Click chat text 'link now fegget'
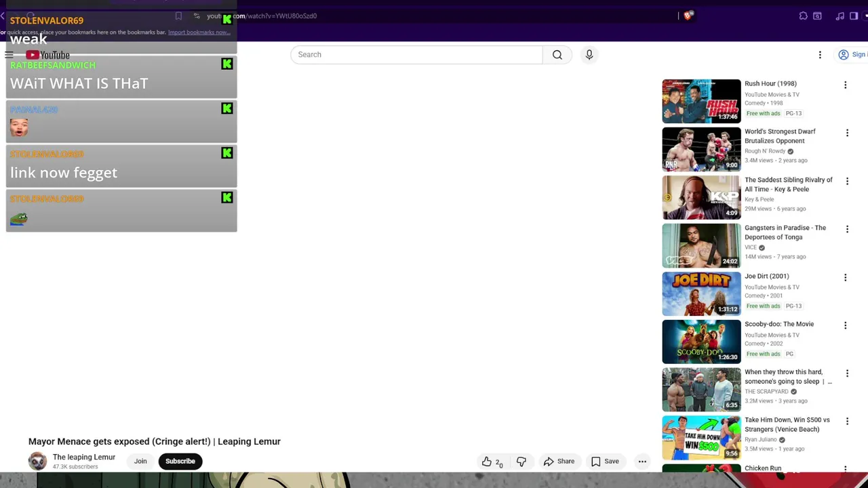Image resolution: width=868 pixels, height=488 pixels. tap(64, 173)
